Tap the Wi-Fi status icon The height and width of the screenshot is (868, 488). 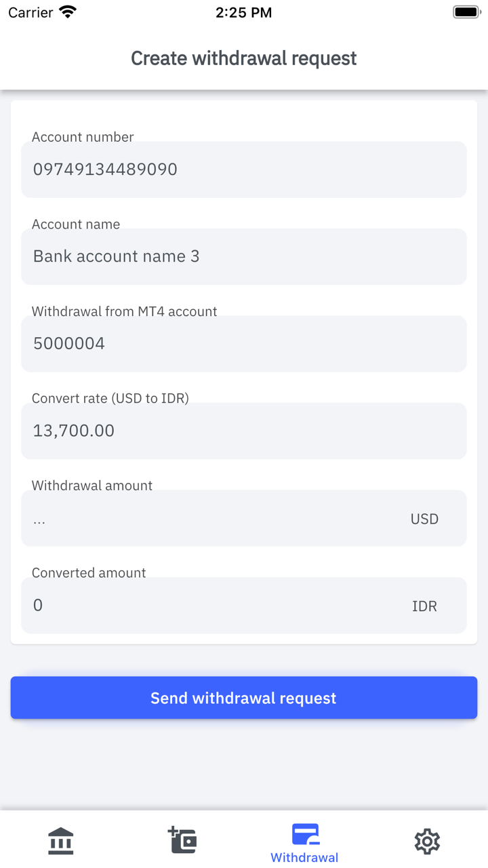pyautogui.click(x=68, y=12)
